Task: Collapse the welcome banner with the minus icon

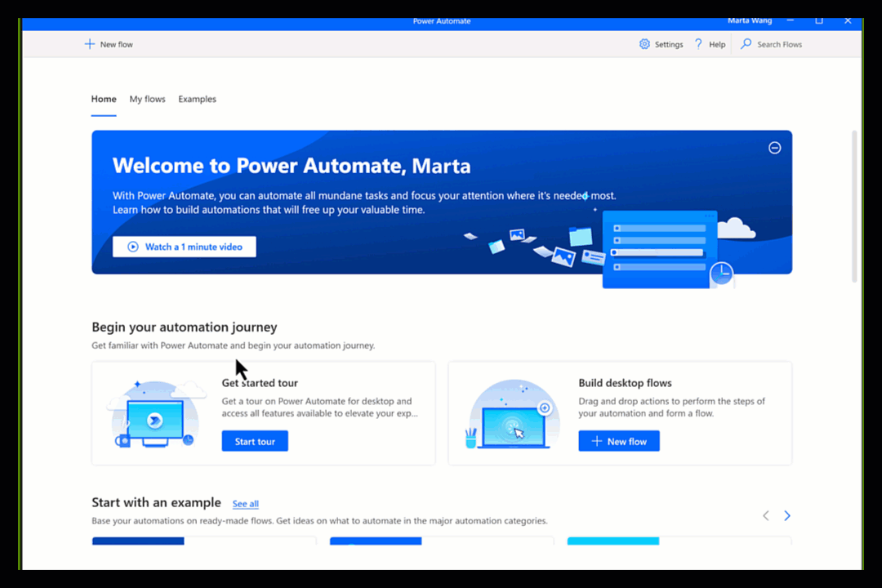Action: (774, 148)
